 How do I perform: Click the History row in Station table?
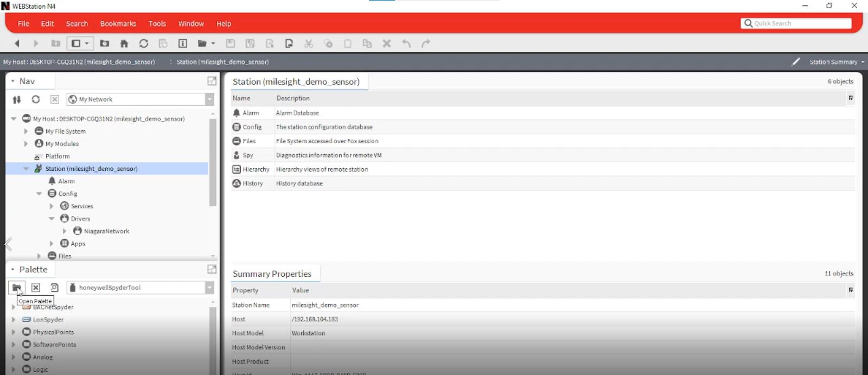click(542, 183)
